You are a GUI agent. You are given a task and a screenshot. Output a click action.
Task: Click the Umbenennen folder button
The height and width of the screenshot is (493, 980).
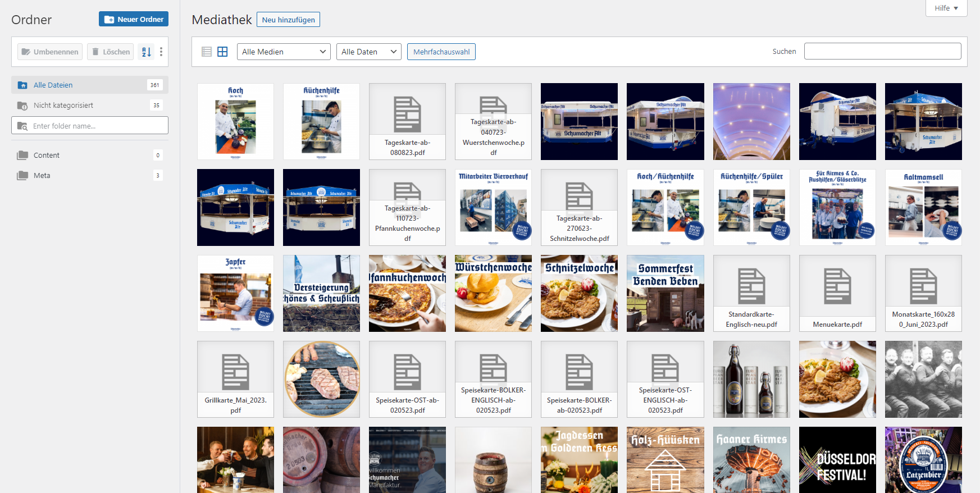tap(50, 52)
